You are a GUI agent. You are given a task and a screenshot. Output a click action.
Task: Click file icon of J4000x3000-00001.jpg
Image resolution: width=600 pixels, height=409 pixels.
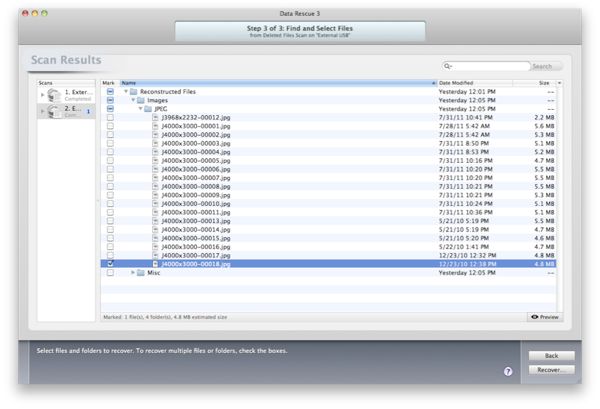coord(155,126)
